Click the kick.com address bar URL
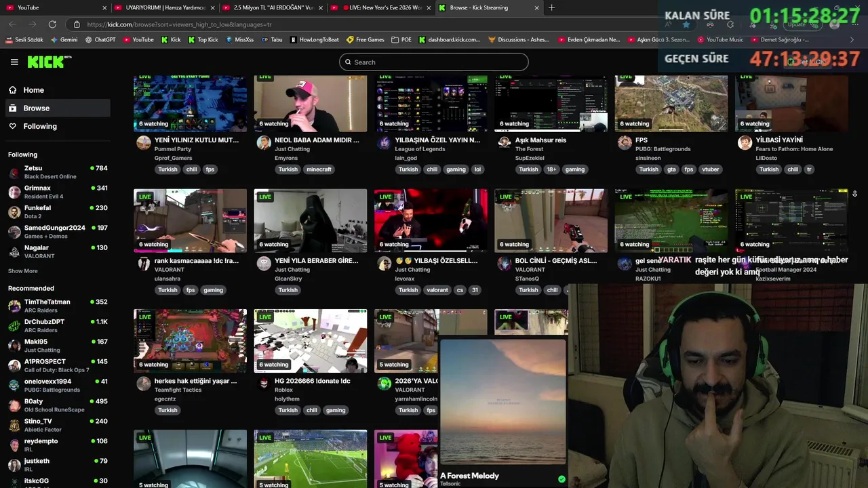Screen dimensions: 868x488 point(179,24)
